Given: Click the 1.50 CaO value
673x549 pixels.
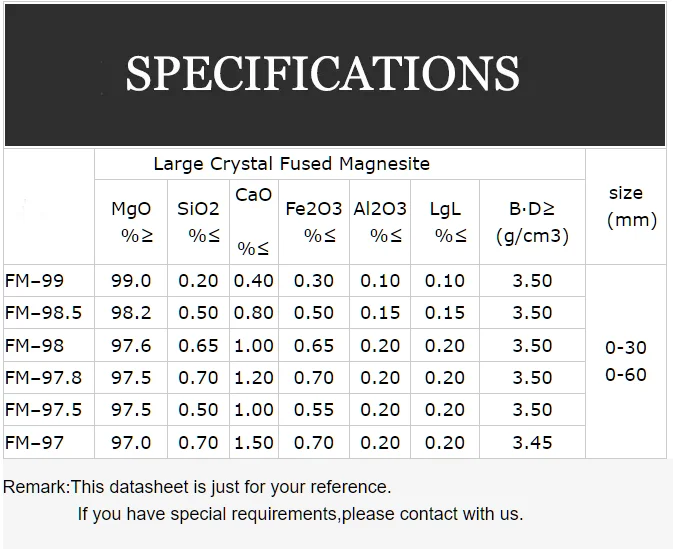Looking at the screenshot, I should click(254, 442).
